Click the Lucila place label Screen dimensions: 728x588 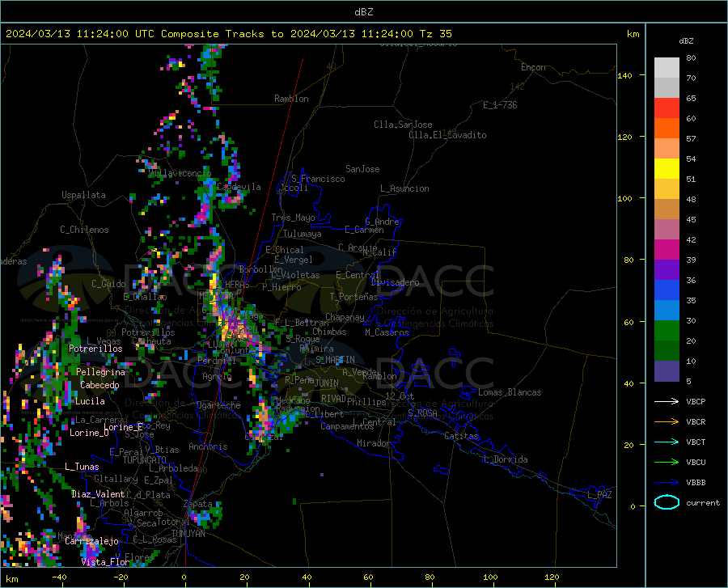(90, 401)
